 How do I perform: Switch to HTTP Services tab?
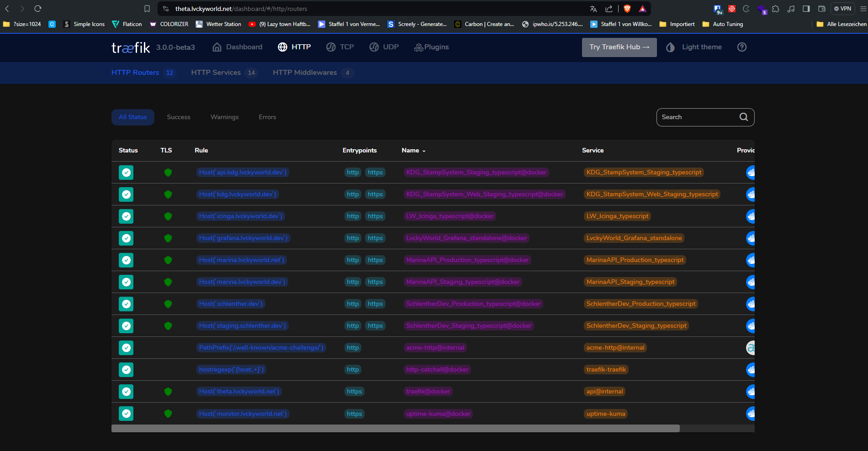click(216, 73)
